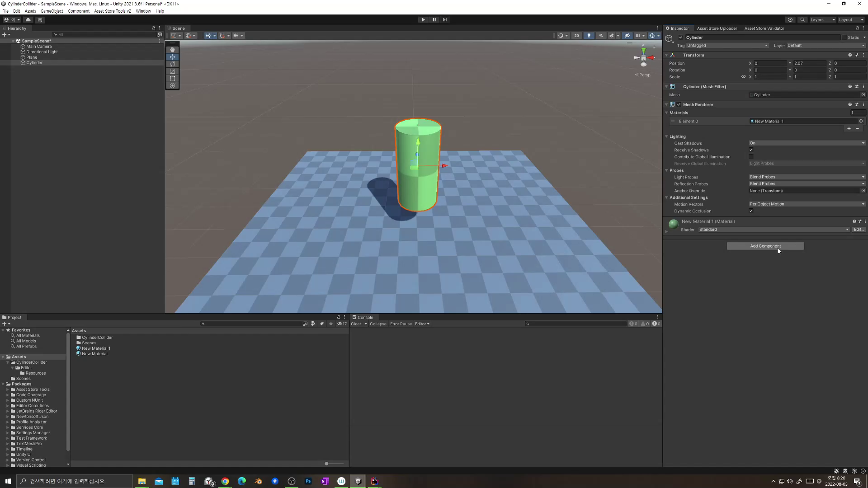Open object picker for Mesh field
868x488 pixels.
(x=863, y=95)
